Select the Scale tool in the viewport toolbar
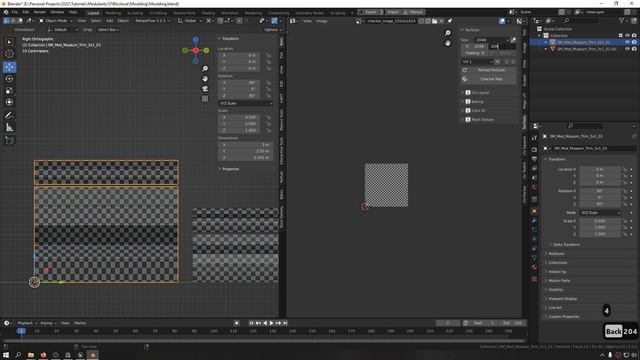Screen dimensions: 640x360 [9, 91]
